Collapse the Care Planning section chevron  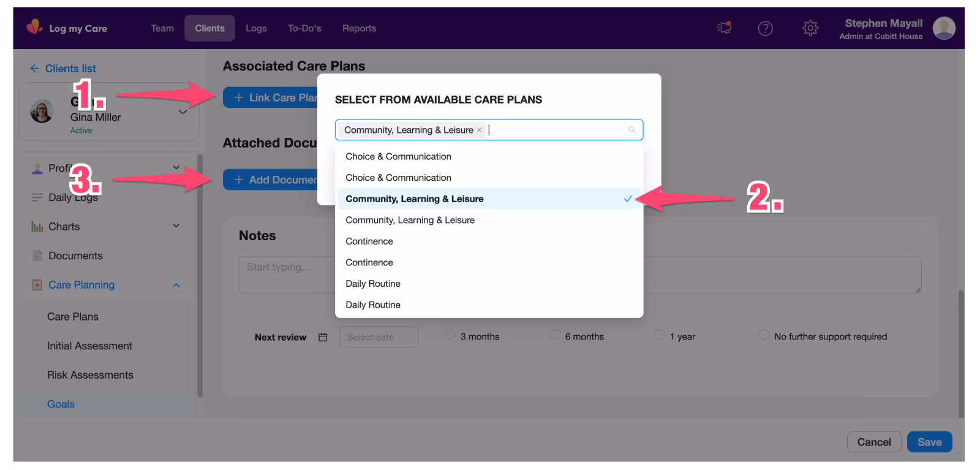[176, 285]
